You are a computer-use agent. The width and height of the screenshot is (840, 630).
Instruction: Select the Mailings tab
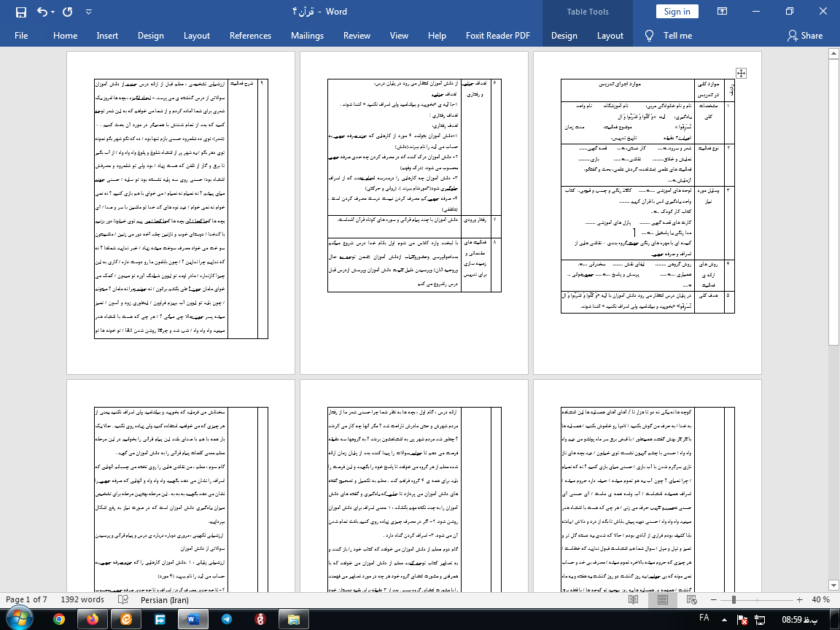coord(307,35)
